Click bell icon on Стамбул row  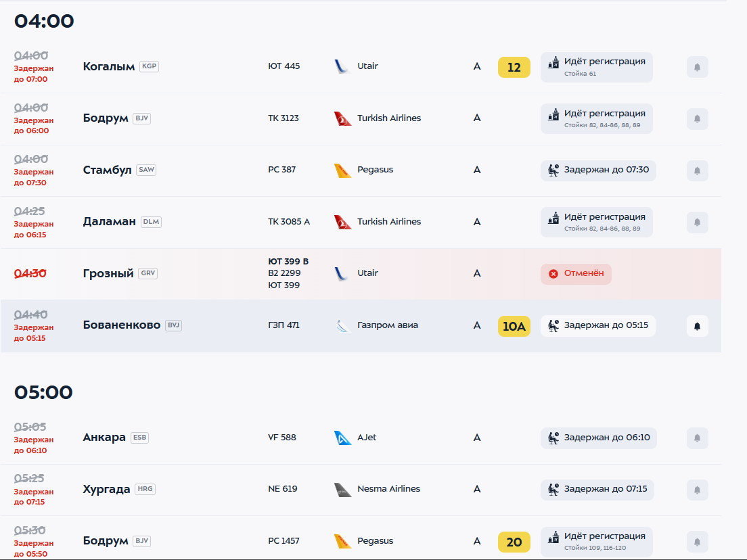click(x=697, y=170)
